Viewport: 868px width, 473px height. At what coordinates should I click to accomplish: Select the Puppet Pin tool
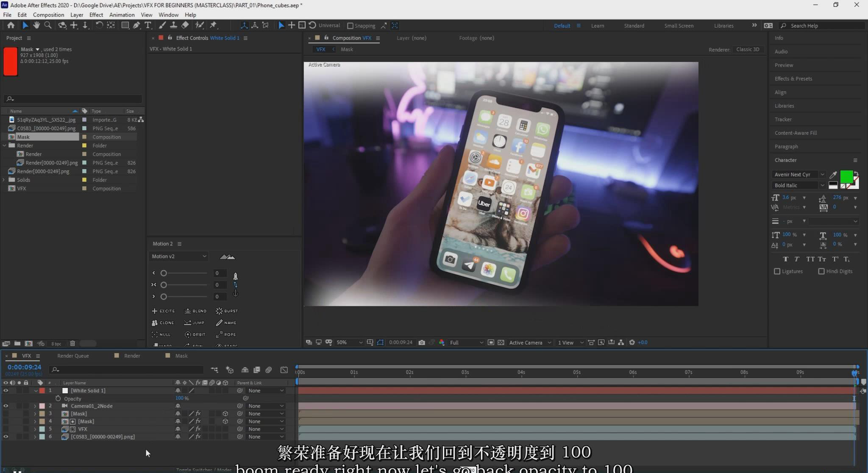(213, 25)
